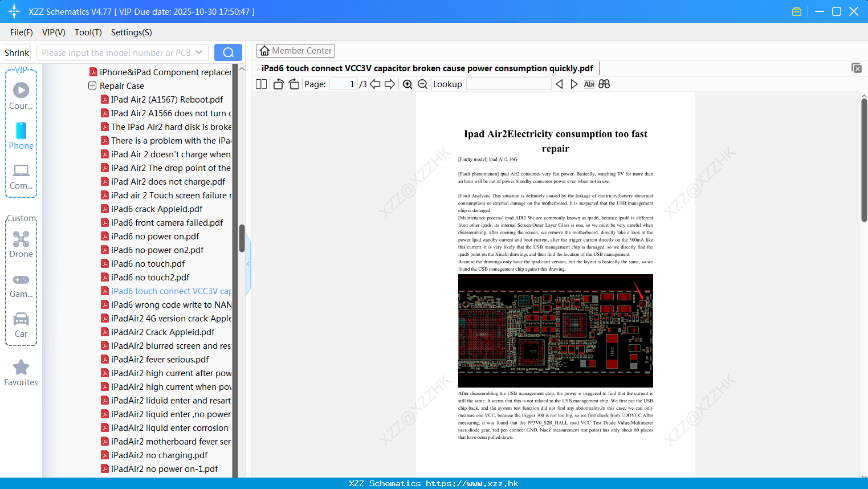Open Courses in VIP sidebar

21,96
